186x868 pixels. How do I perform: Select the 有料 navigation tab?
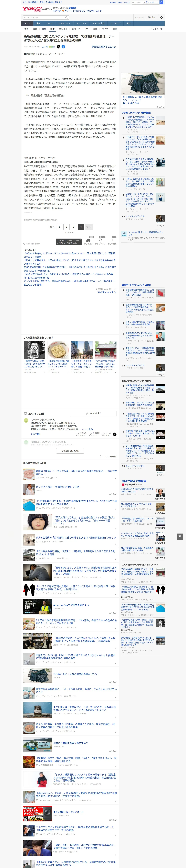(128, 24)
